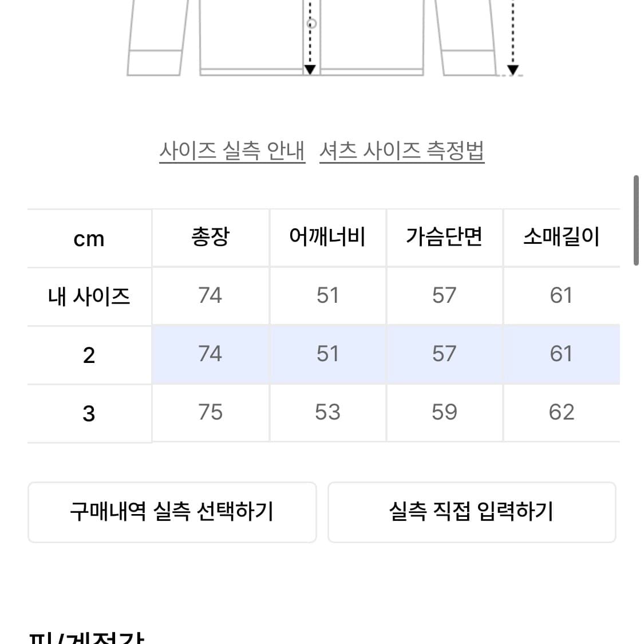Open the 사이즈 실측 안내 link
Image resolution: width=644 pixels, height=644 pixels.
[x=232, y=151]
